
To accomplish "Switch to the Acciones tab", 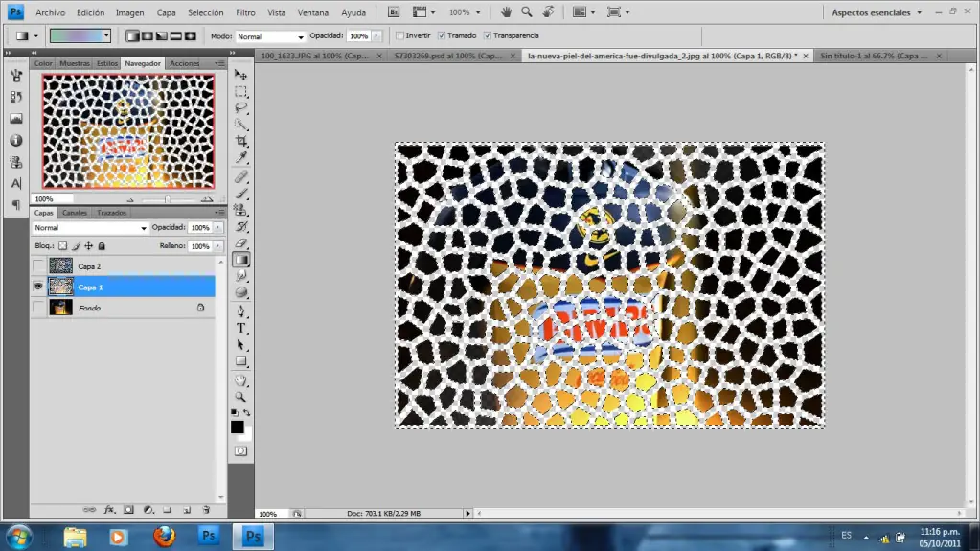I will (184, 63).
